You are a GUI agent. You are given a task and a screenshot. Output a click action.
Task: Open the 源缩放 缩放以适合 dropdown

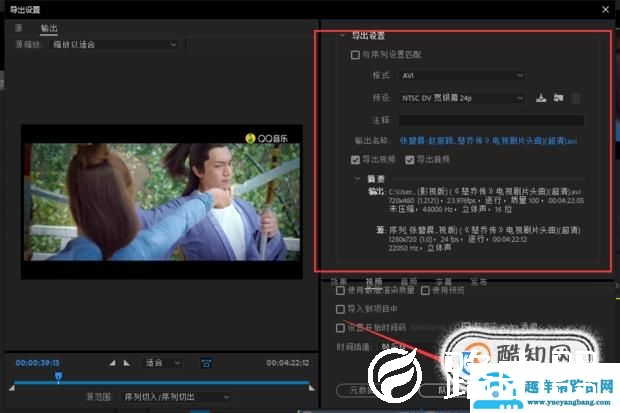(x=114, y=45)
